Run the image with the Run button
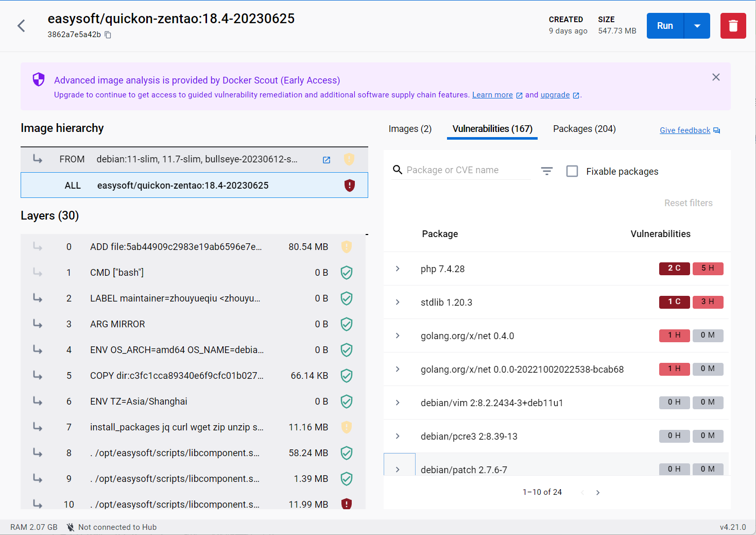 click(665, 26)
